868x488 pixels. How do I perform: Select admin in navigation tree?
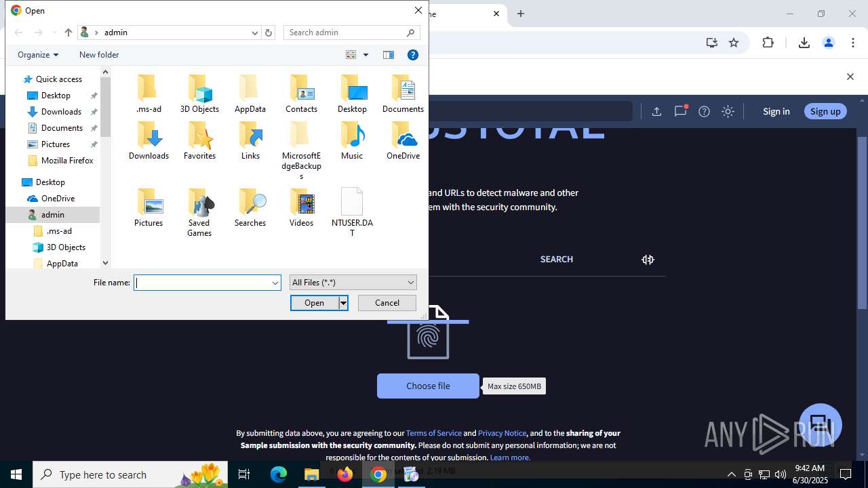click(x=52, y=215)
